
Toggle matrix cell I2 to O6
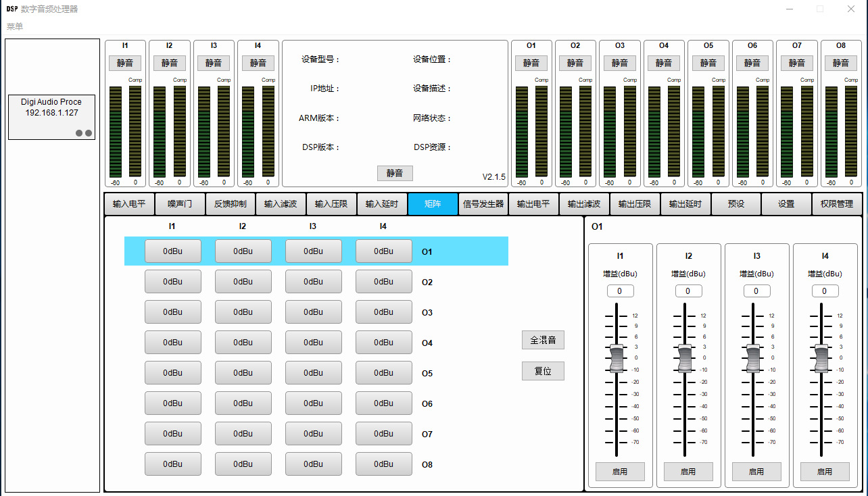click(x=243, y=403)
